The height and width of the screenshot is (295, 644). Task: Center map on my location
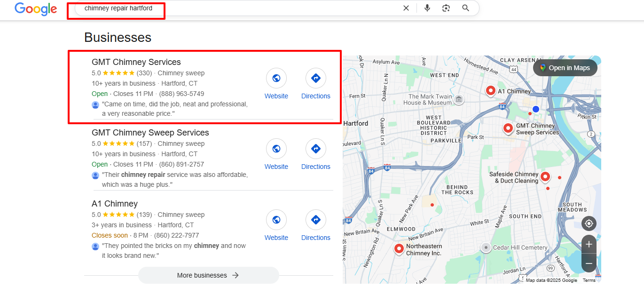pos(589,223)
